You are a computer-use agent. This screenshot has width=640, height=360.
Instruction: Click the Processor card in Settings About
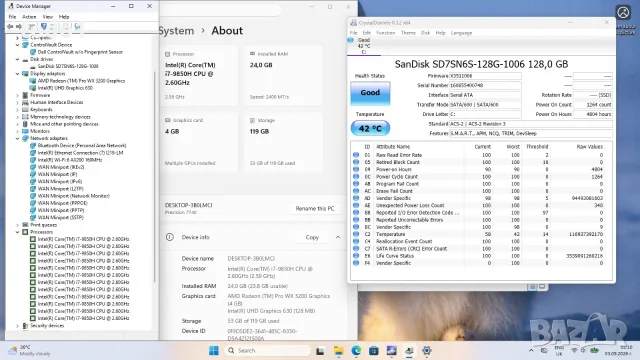click(199, 76)
